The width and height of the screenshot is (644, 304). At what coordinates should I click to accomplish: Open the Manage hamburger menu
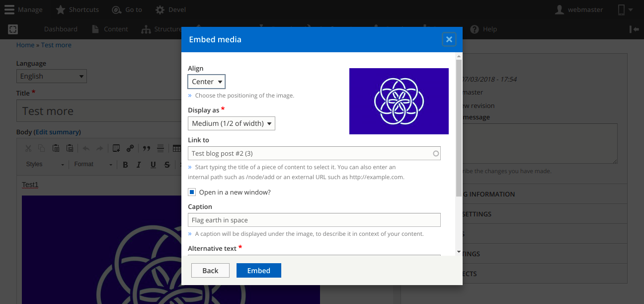(23, 9)
